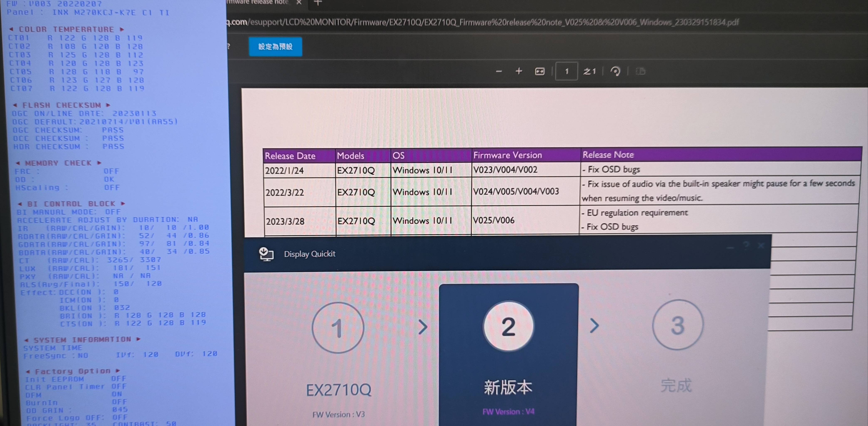This screenshot has width=868, height=426.
Task: Click the browser address bar with PDF URL
Action: (483, 22)
